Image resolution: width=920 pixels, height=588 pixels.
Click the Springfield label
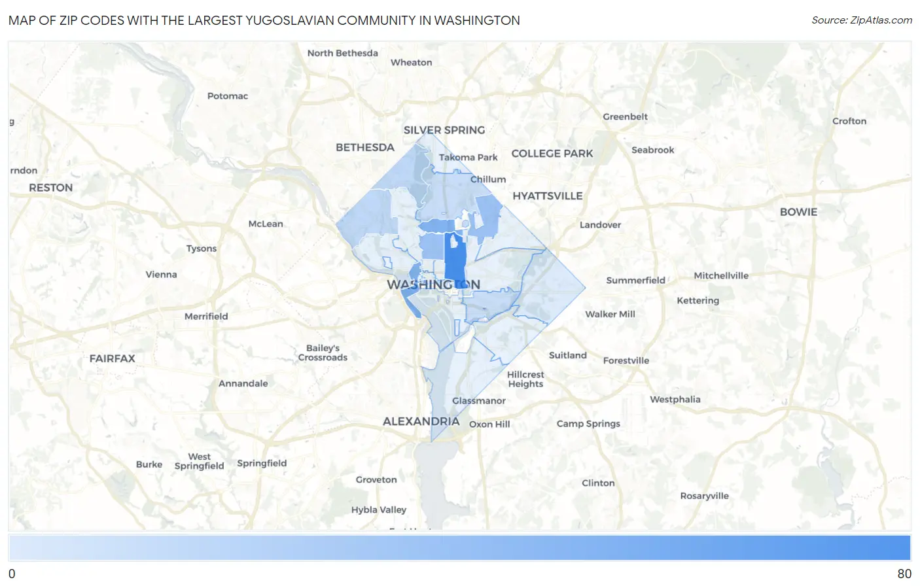(262, 464)
